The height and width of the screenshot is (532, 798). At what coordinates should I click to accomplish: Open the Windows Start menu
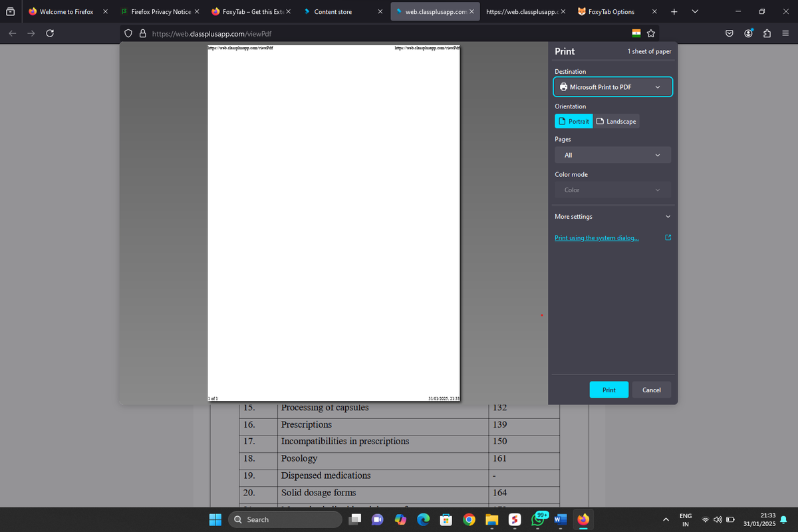coord(215,519)
